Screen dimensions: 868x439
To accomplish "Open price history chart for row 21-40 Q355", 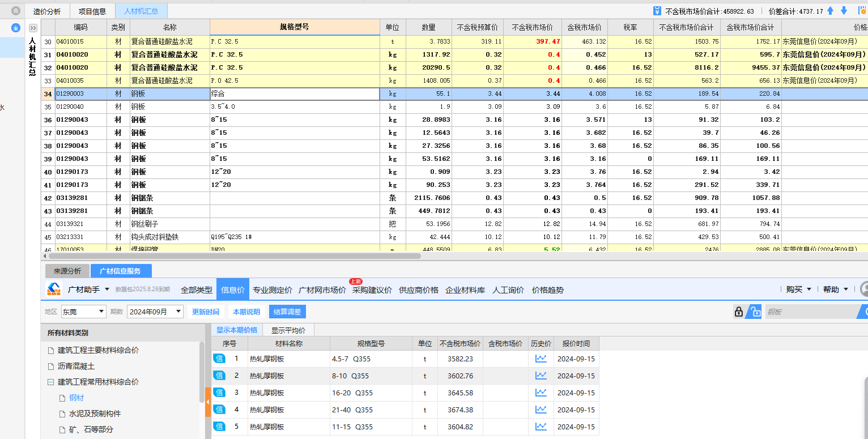I will pos(541,410).
